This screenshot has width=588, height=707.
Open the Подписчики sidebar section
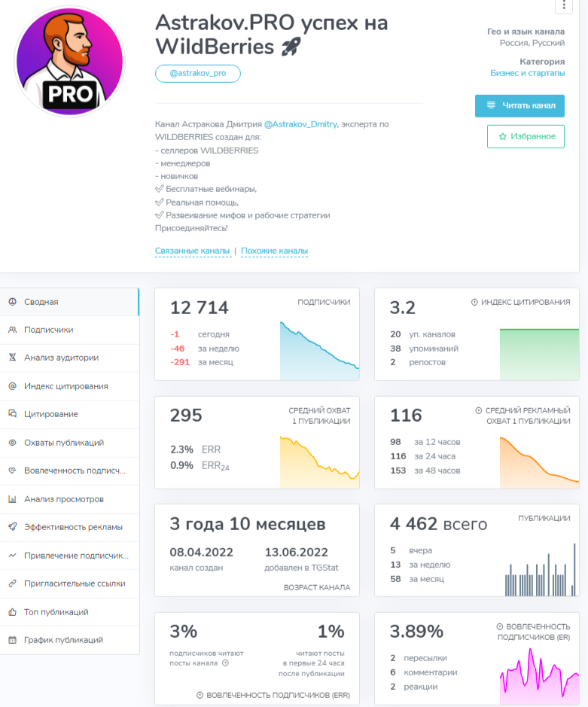(x=69, y=330)
